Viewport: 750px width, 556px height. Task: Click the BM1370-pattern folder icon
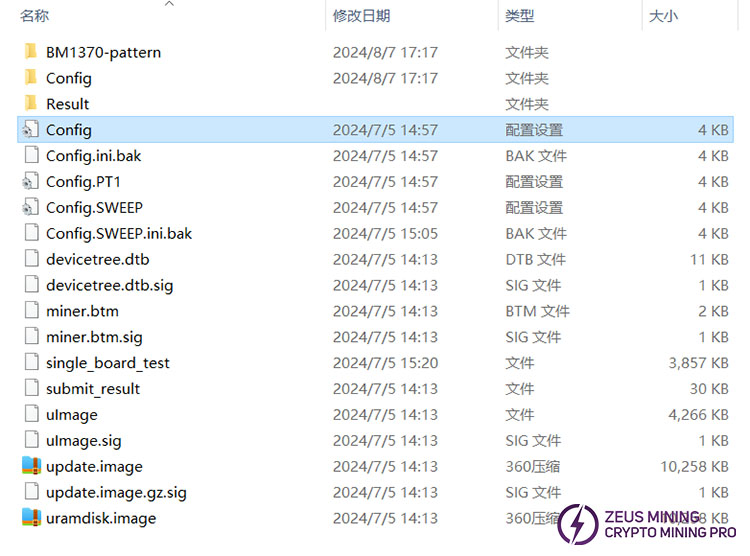click(30, 52)
